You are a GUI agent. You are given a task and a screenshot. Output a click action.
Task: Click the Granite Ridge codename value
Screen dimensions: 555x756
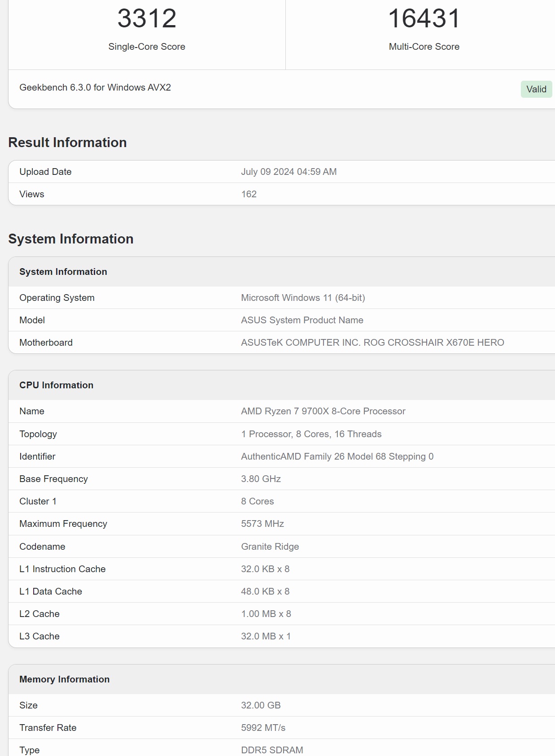pyautogui.click(x=270, y=547)
